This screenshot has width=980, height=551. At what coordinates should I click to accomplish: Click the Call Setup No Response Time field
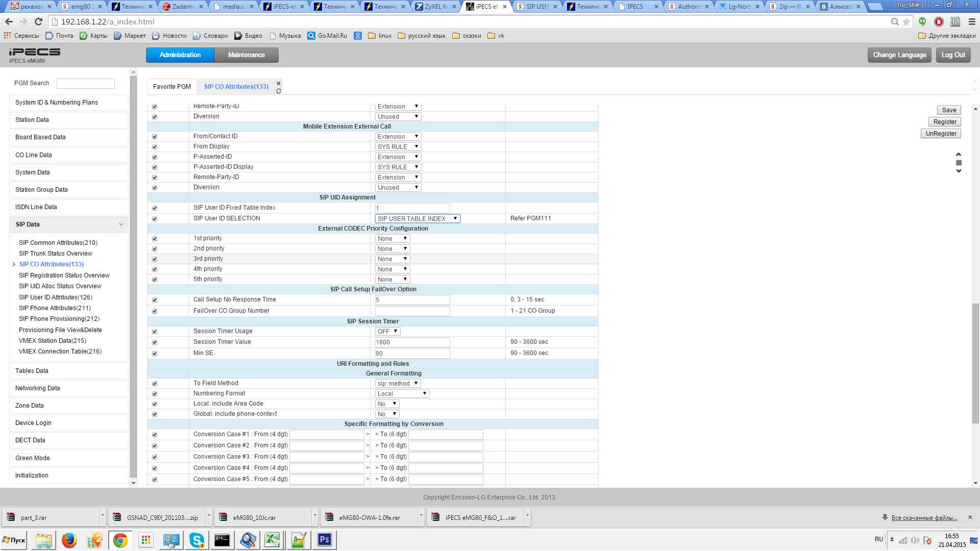412,300
